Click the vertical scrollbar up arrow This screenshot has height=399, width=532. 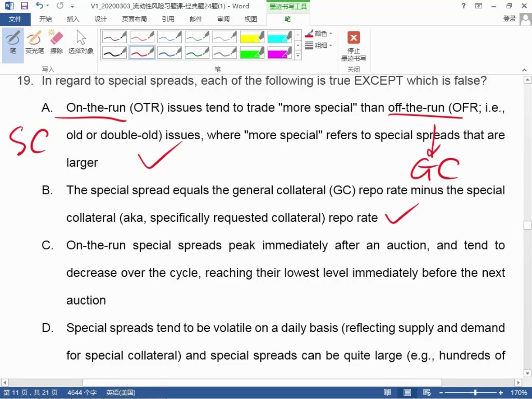tap(528, 80)
